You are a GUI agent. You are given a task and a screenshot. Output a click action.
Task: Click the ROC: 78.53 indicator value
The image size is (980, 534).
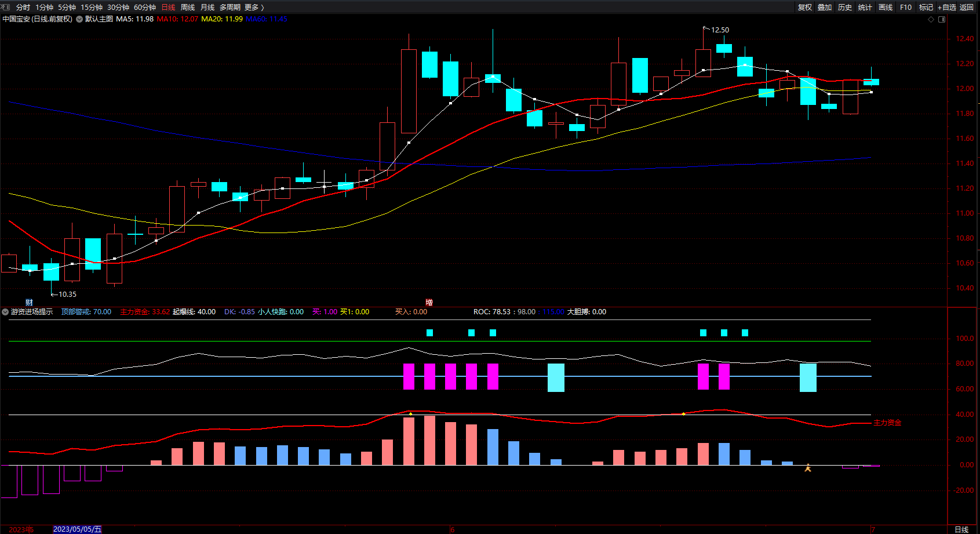pyautogui.click(x=492, y=312)
